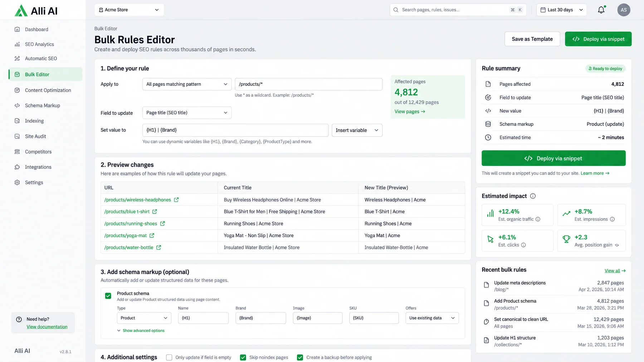Open external link icon for running-shoes URL
644x362 pixels.
pyautogui.click(x=162, y=224)
